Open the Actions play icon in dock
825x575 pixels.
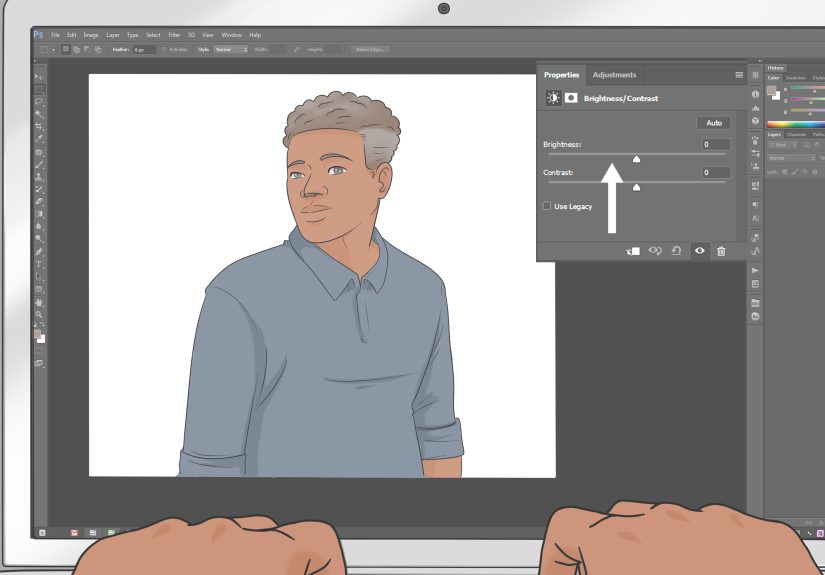click(x=756, y=270)
